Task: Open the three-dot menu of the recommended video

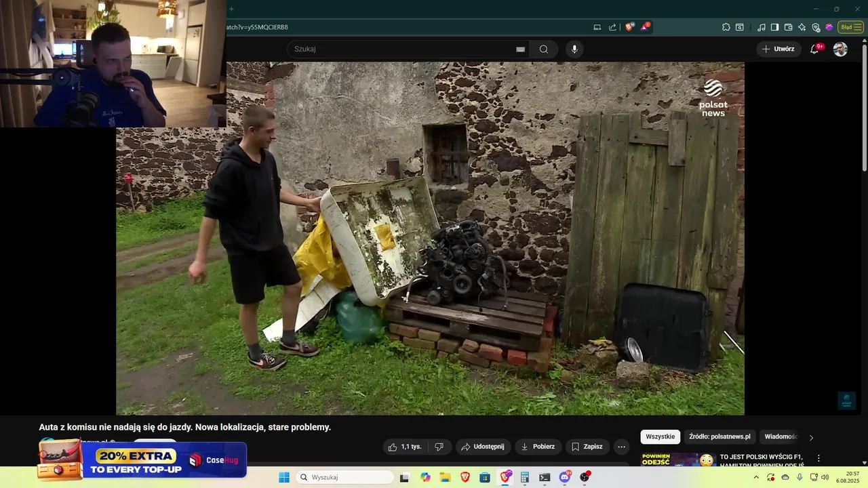Action: tap(818, 458)
